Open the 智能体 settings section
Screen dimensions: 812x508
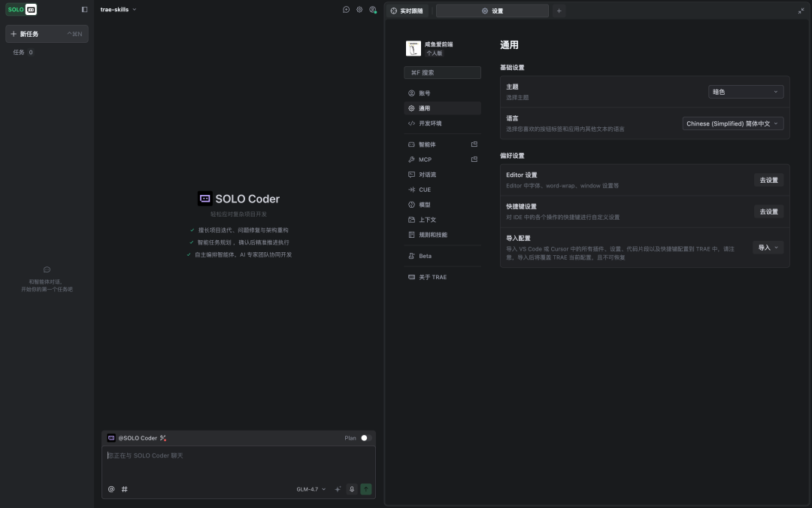click(x=426, y=144)
